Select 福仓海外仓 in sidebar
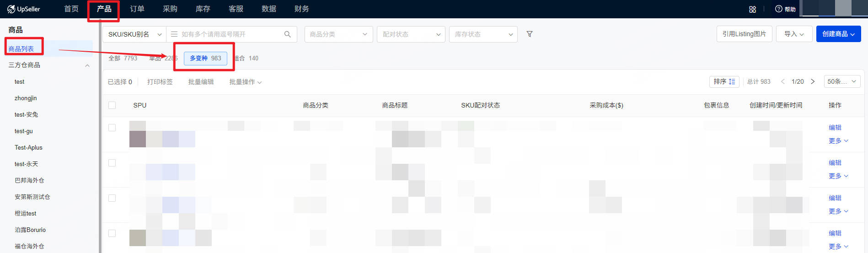This screenshot has height=253, width=868. [29, 247]
